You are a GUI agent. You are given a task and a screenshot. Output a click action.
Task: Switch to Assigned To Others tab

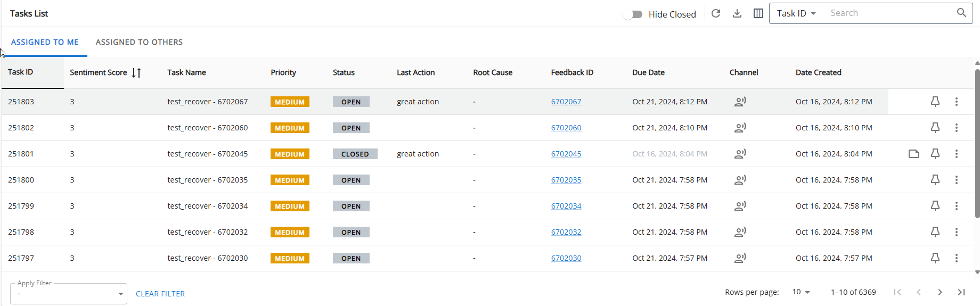[139, 42]
